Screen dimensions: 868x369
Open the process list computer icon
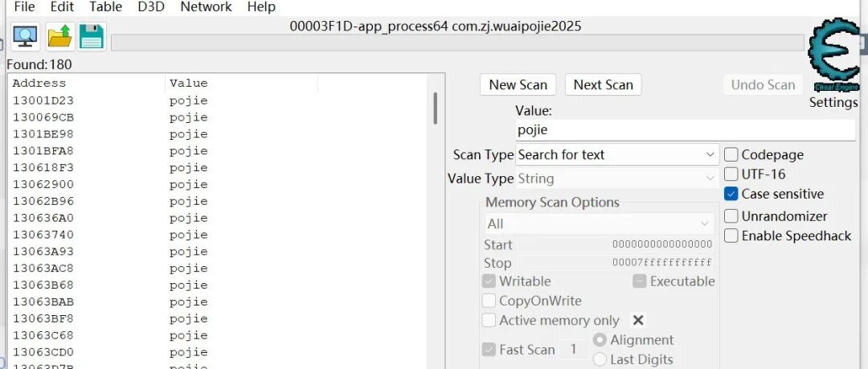[x=26, y=37]
